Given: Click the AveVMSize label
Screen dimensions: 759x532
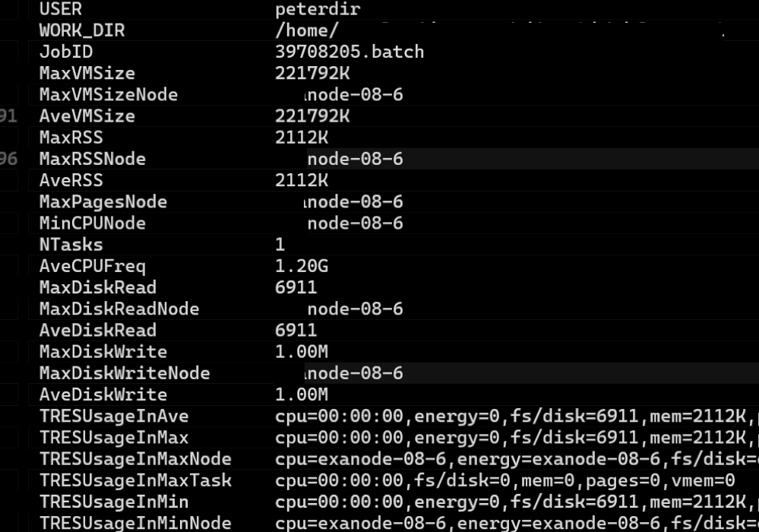Looking at the screenshot, I should pyautogui.click(x=87, y=116).
